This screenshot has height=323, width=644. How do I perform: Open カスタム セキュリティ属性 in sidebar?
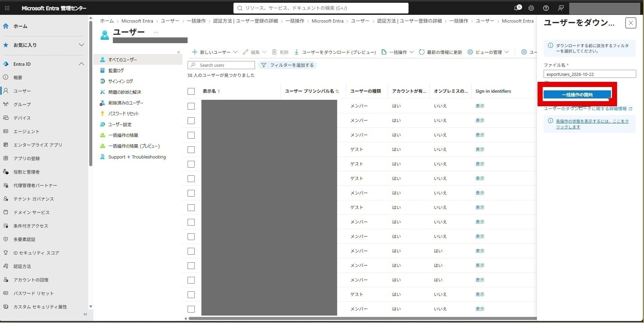click(40, 307)
